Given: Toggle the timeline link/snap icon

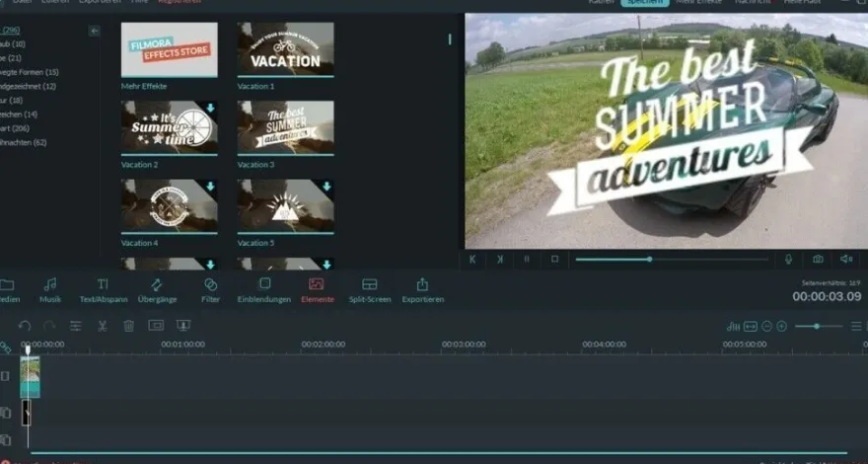Looking at the screenshot, I should (x=5, y=348).
